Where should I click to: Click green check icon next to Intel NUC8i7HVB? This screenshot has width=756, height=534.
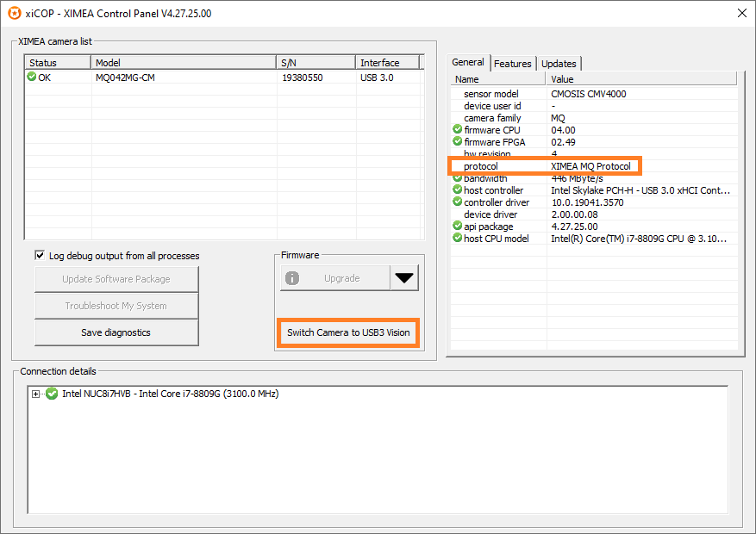click(52, 394)
